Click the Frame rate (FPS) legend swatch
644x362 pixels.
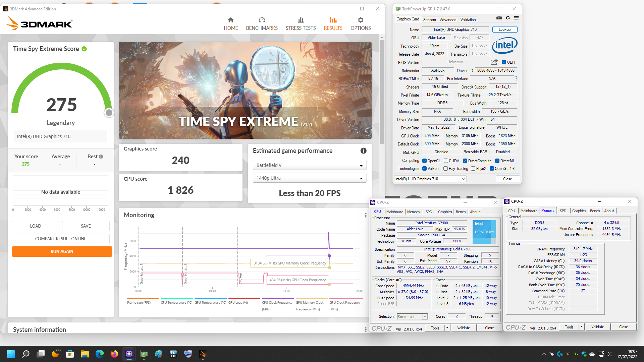click(143, 298)
